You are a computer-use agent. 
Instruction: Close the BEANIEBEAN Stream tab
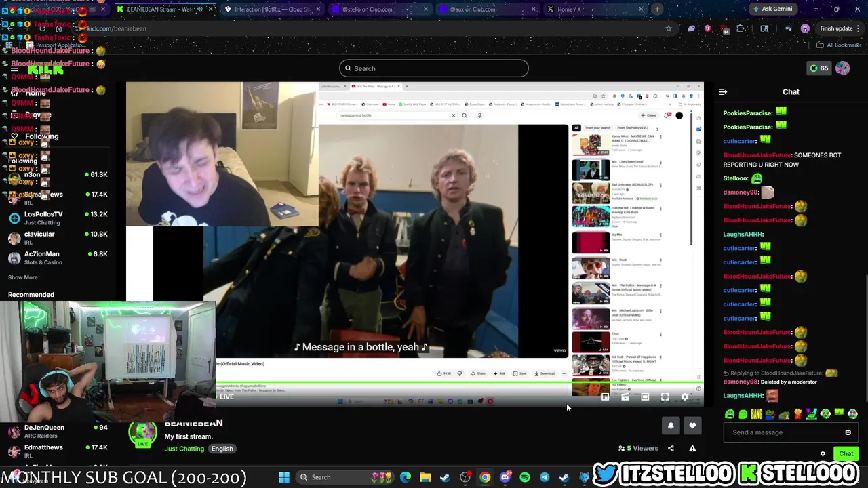click(x=210, y=9)
